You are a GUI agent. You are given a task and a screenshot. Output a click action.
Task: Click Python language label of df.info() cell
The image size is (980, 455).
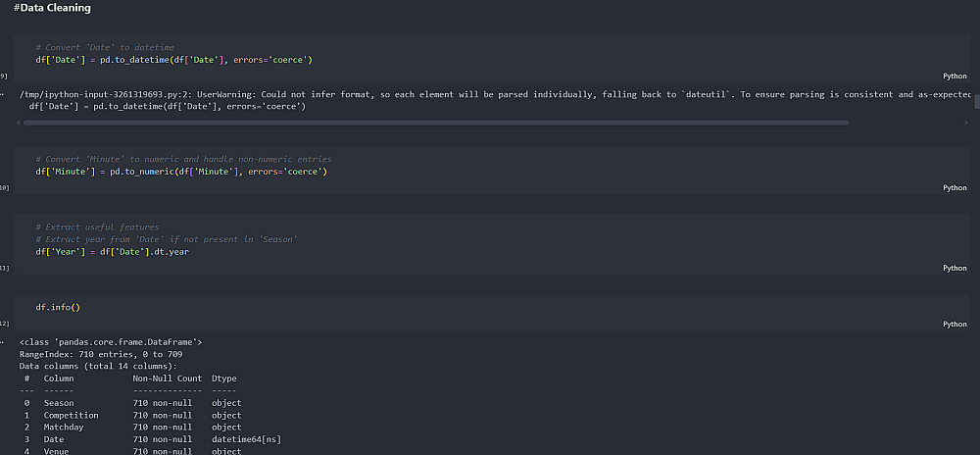(955, 325)
